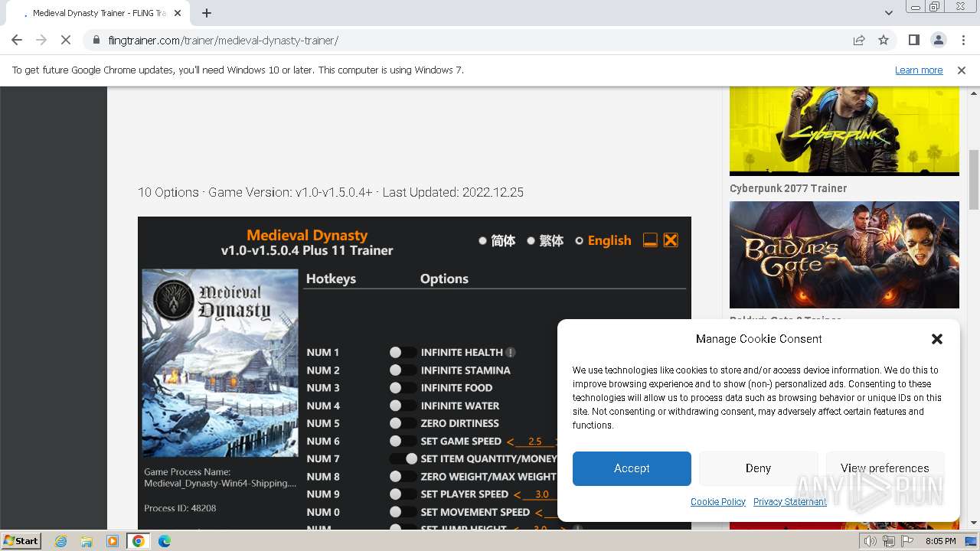980x551 pixels.
Task: Toggle the Zero Weight/Max Weight switch
Action: (x=403, y=477)
